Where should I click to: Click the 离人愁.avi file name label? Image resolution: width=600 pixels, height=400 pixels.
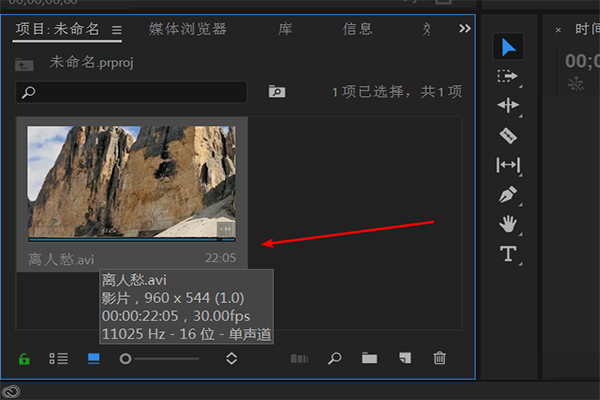point(61,260)
